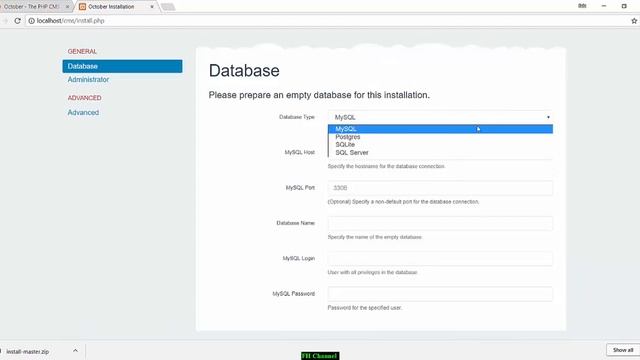This screenshot has height=360, width=640.
Task: Open the Advanced settings section
Action: point(83,112)
